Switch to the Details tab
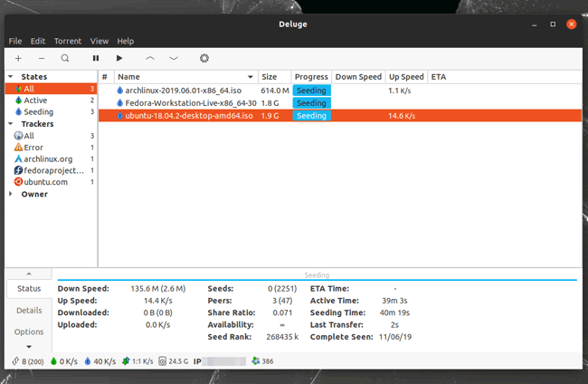Viewport: 588px width, 384px height. point(29,311)
